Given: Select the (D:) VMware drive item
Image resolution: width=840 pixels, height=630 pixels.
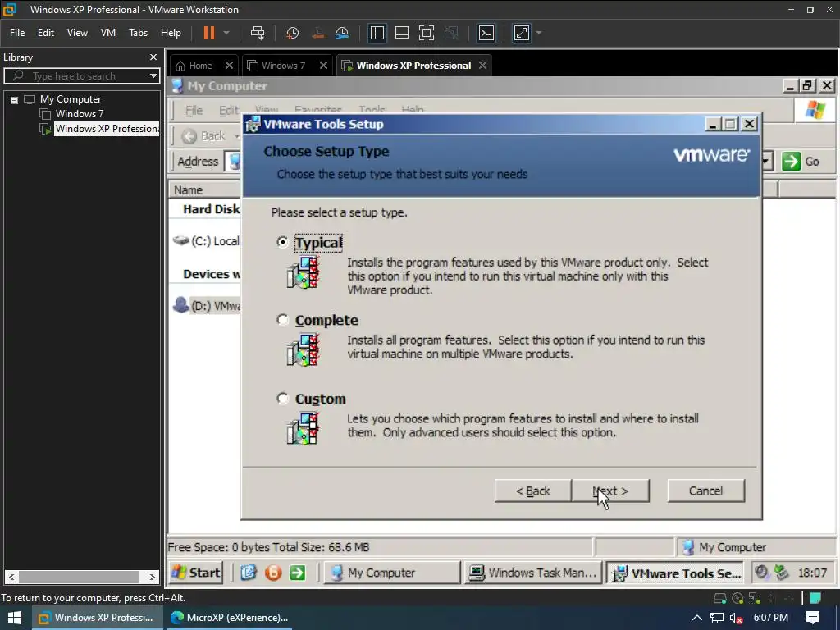Looking at the screenshot, I should click(x=207, y=306).
